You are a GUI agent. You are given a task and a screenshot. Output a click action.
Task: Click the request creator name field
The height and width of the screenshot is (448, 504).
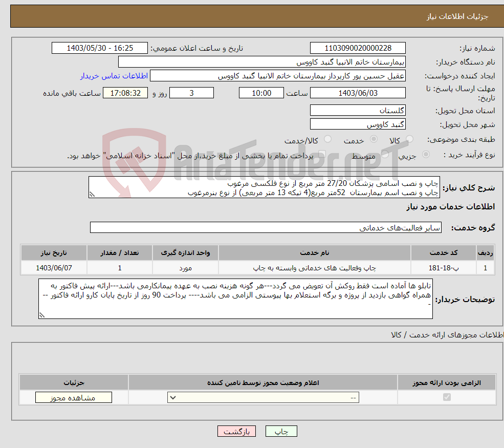click(278, 76)
